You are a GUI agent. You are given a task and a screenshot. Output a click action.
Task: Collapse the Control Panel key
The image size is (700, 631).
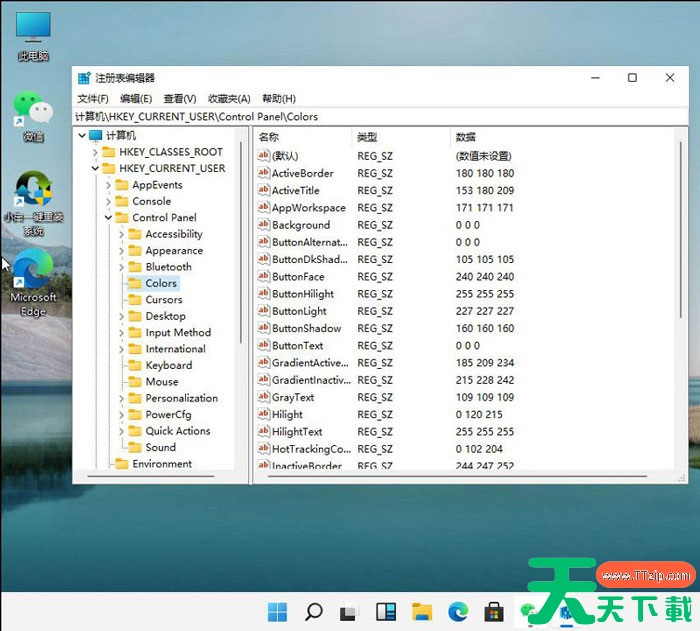tap(108, 217)
